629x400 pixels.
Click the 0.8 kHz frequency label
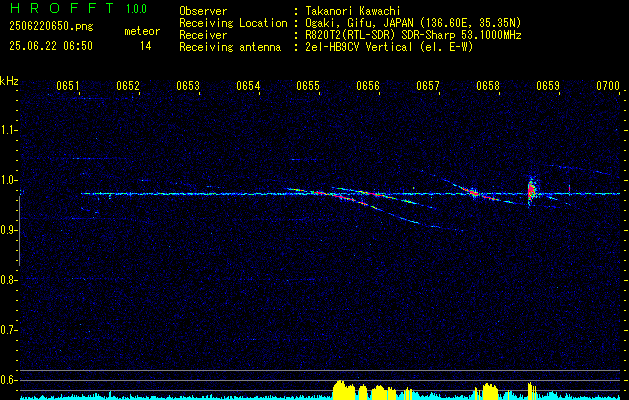(x=9, y=280)
